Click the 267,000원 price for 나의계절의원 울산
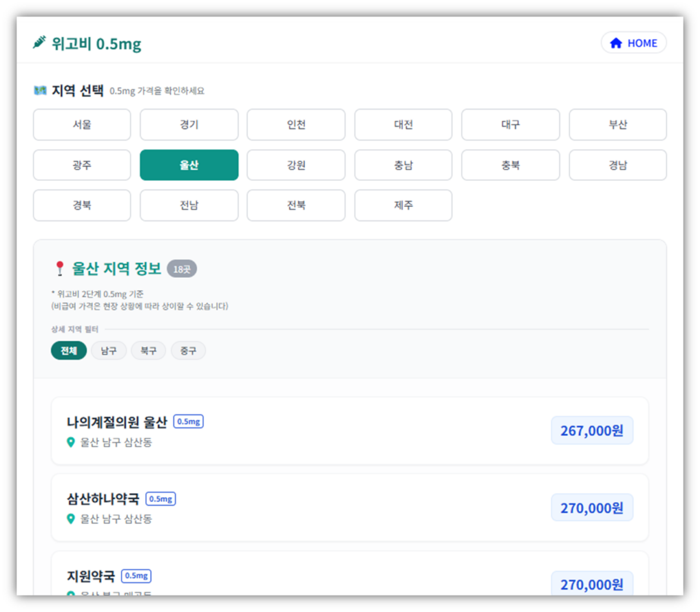The height and width of the screenshot is (612, 700). [592, 430]
